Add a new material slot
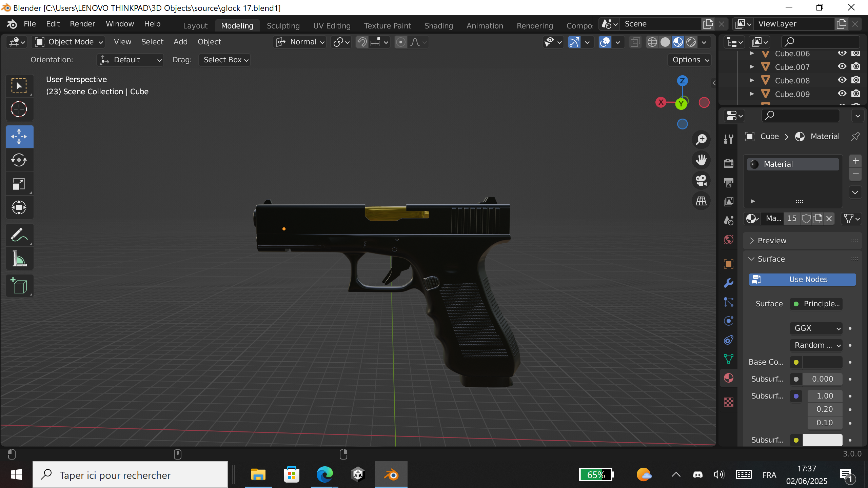Viewport: 868px width, 488px height. tap(855, 161)
